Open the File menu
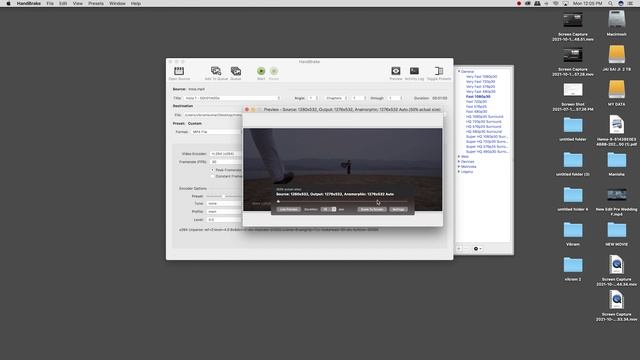Image resolution: width=640 pixels, height=360 pixels. (x=50, y=3)
